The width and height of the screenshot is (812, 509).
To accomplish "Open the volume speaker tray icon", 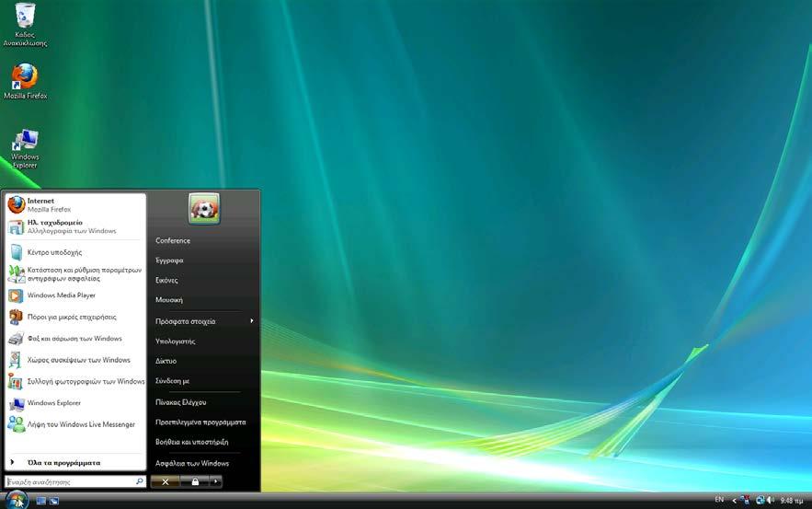I will 771,500.
